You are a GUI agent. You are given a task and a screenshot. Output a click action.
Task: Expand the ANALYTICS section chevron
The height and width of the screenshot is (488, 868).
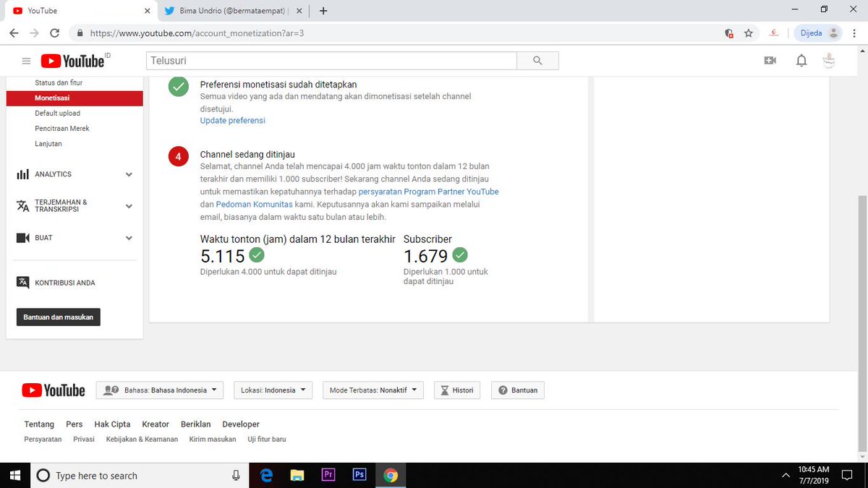coord(129,174)
